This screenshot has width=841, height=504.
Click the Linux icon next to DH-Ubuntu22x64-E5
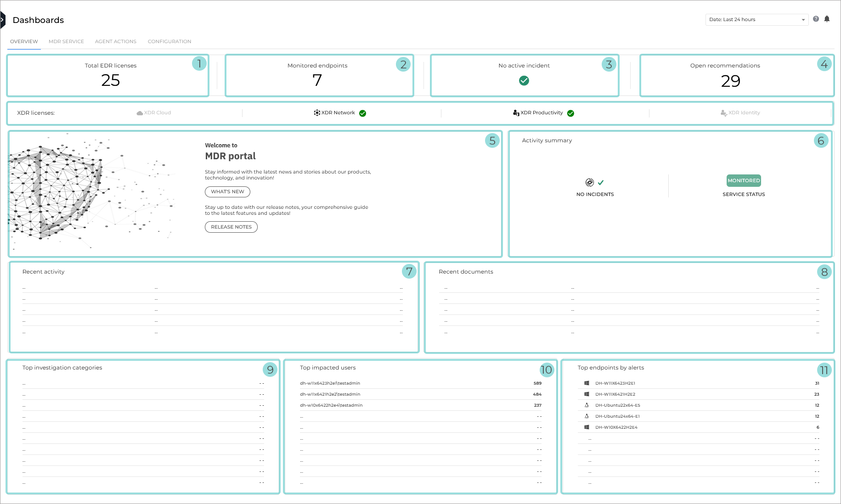(587, 405)
